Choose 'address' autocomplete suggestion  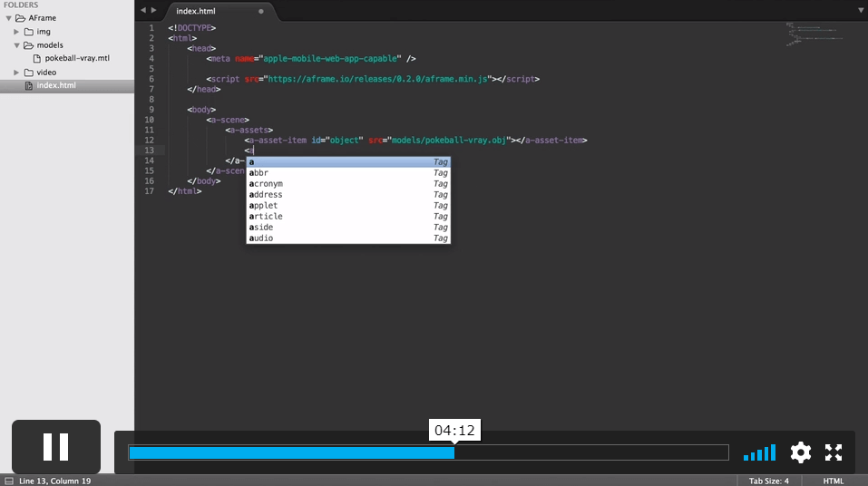click(x=348, y=195)
